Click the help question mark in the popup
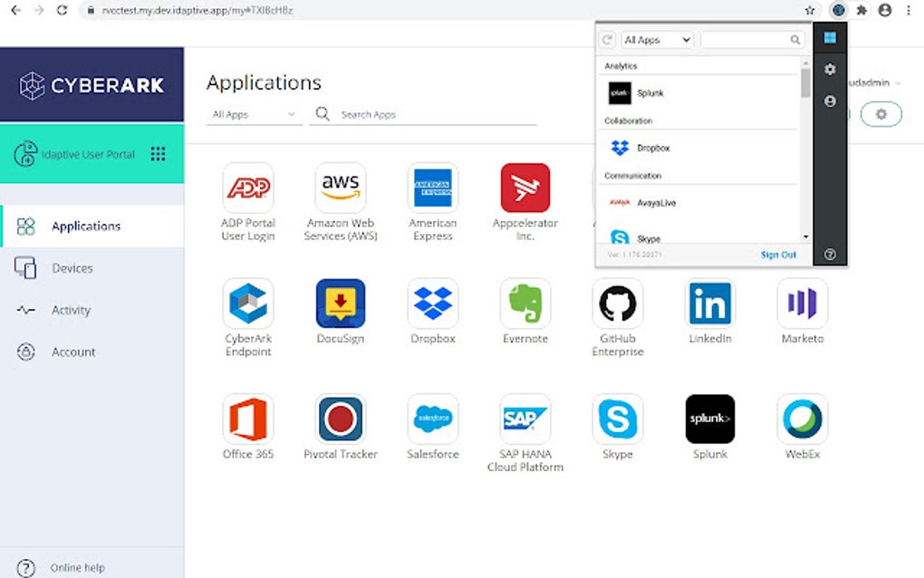This screenshot has height=578, width=924. tap(830, 255)
